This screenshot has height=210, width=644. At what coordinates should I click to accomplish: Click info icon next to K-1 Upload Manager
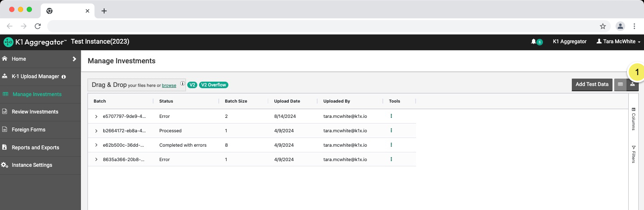tap(64, 77)
